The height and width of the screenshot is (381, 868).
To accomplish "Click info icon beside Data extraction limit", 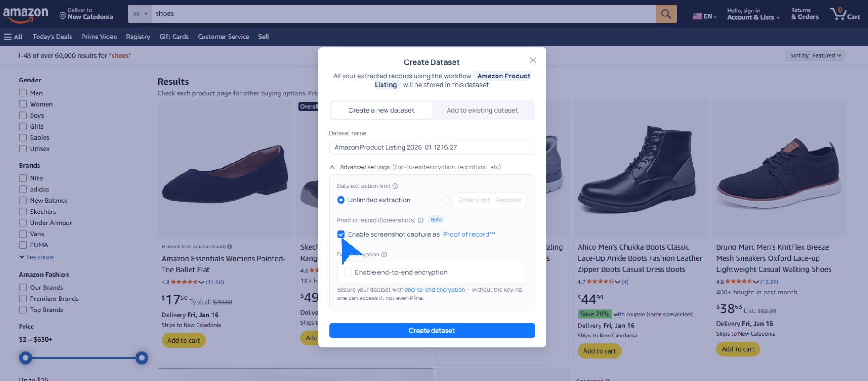I will click(395, 186).
